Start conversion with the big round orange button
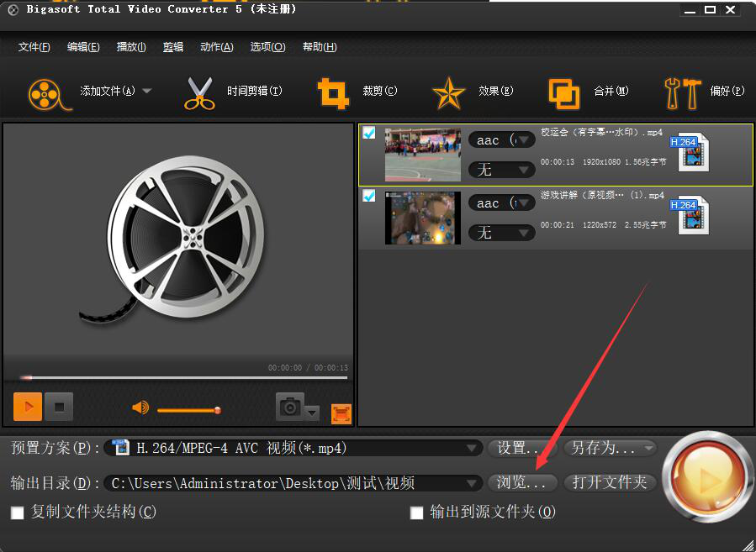Screen dimensions: 756x552 pyautogui.click(x=707, y=477)
